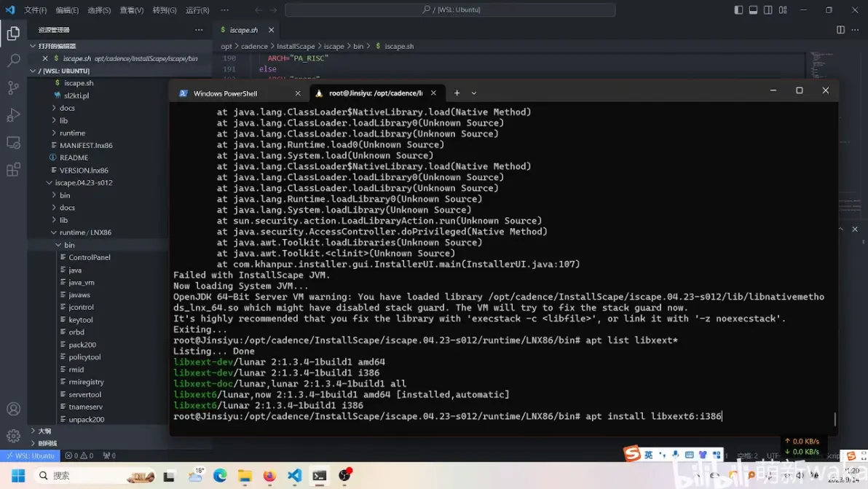Open editor more actions ellipsis
The height and width of the screenshot is (489, 868).
coord(856,30)
